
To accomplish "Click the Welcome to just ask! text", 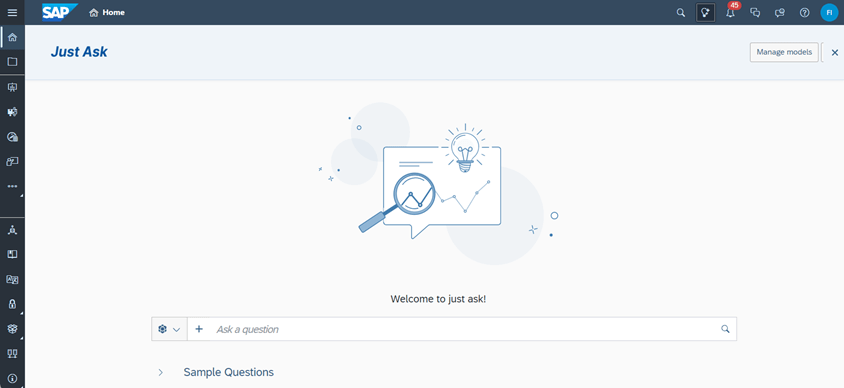I will tap(438, 299).
